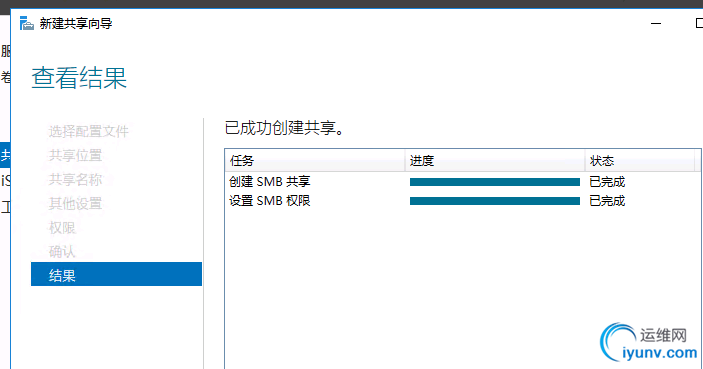This screenshot has width=703, height=369.
Task: Click the New Share Wizard title icon
Action: [x=26, y=23]
